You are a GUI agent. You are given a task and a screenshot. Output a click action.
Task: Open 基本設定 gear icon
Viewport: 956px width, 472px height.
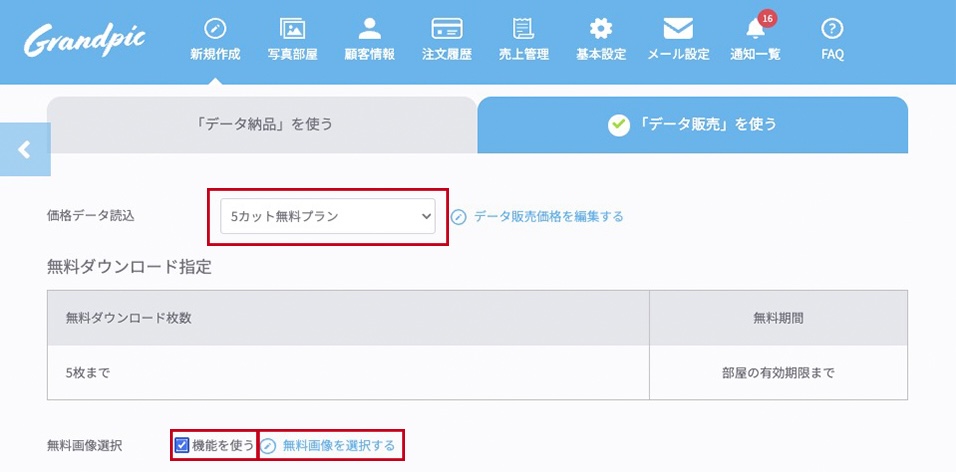[600, 29]
